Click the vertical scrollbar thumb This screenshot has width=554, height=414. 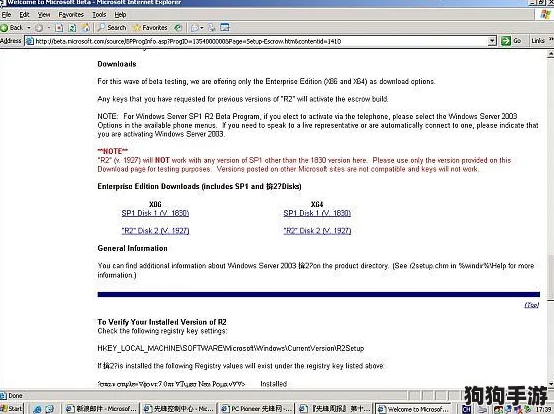click(x=550, y=277)
